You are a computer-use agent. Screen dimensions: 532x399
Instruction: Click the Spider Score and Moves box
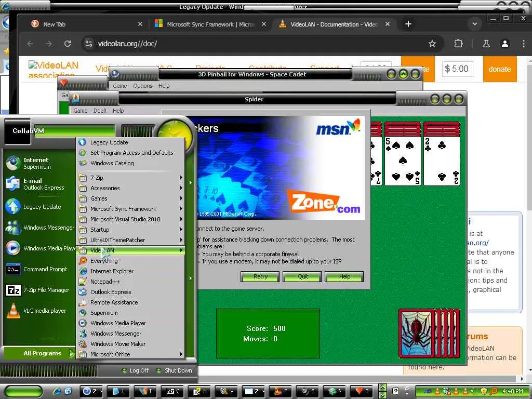pyautogui.click(x=268, y=334)
